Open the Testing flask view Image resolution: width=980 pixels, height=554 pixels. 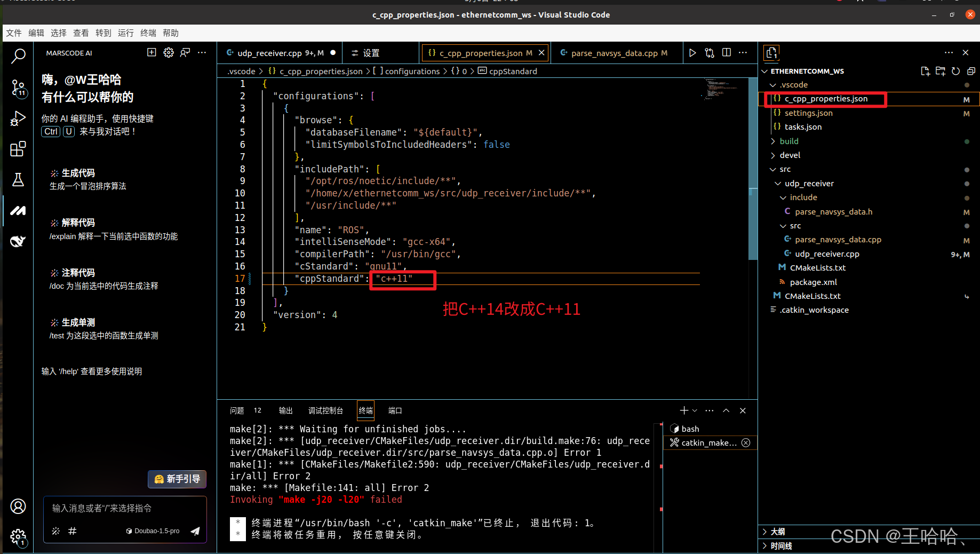[19, 180]
